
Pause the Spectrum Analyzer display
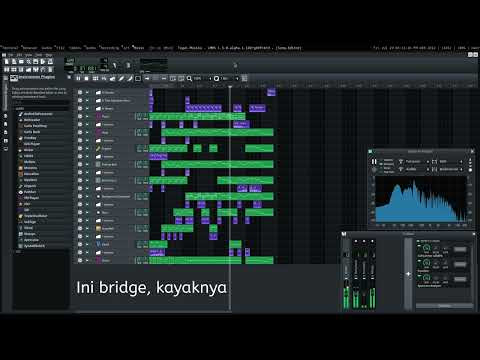(x=374, y=162)
